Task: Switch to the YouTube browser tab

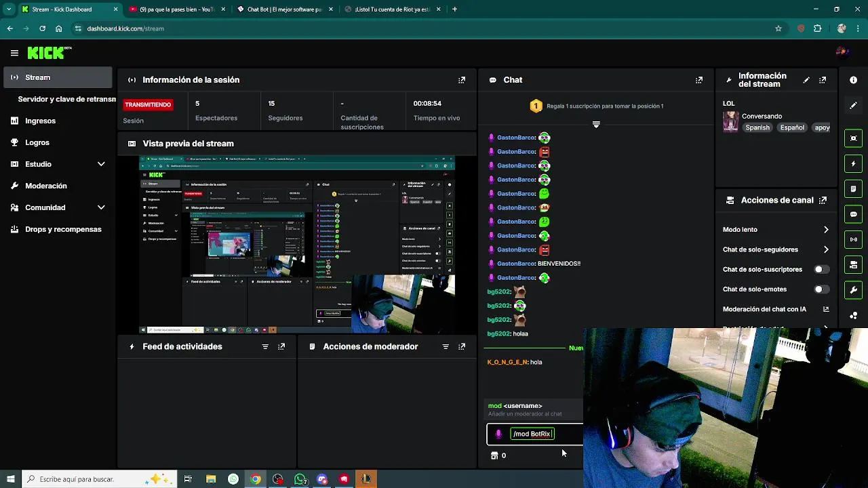Action: click(x=177, y=9)
